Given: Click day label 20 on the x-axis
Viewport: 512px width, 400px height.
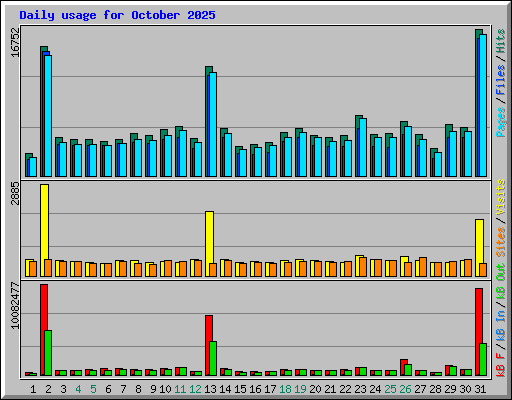Looking at the screenshot, I should 315,389.
